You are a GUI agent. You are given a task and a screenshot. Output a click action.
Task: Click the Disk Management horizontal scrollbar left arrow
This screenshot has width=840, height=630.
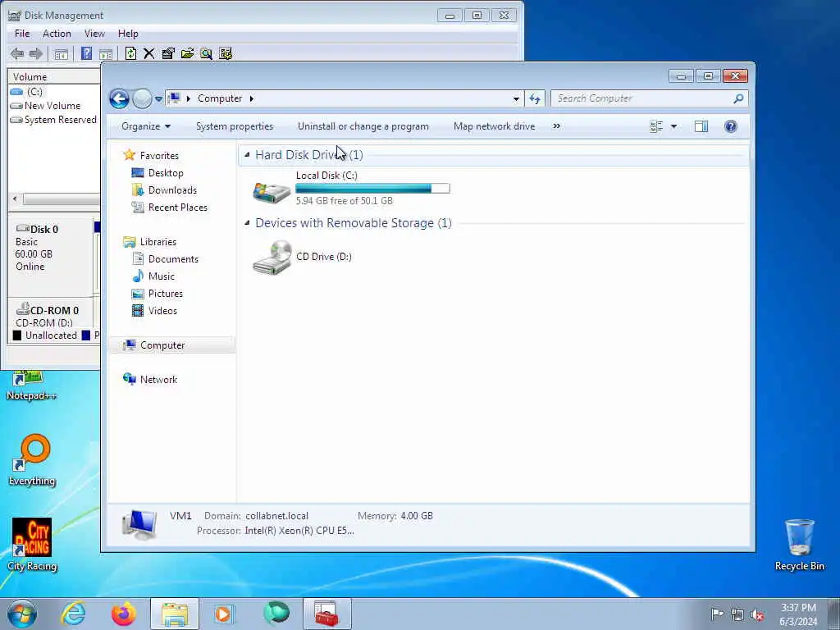[15, 199]
